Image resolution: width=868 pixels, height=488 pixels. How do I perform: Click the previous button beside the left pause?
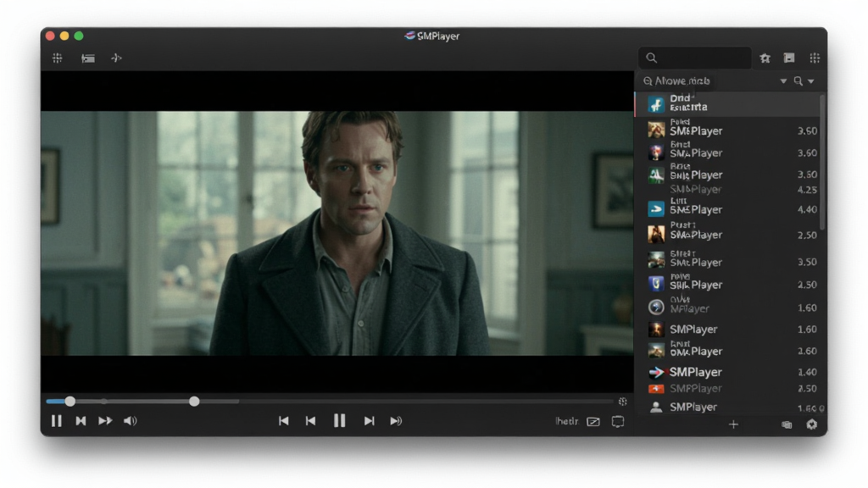[81, 421]
